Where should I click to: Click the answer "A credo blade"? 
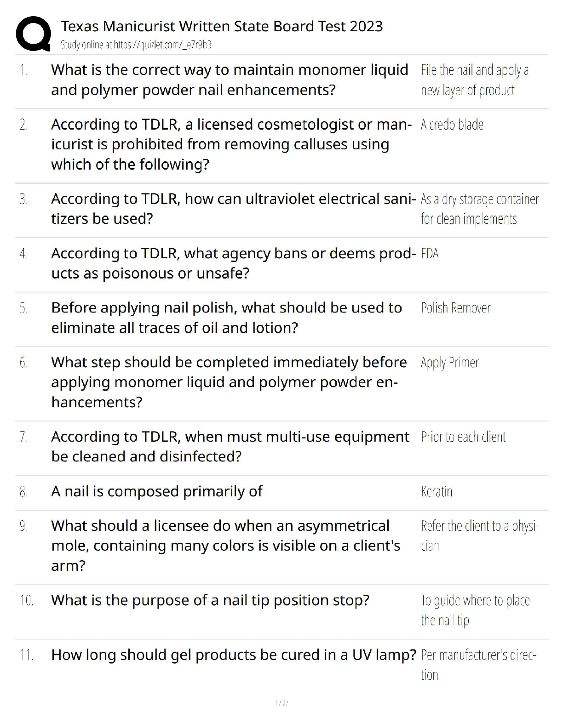452,125
